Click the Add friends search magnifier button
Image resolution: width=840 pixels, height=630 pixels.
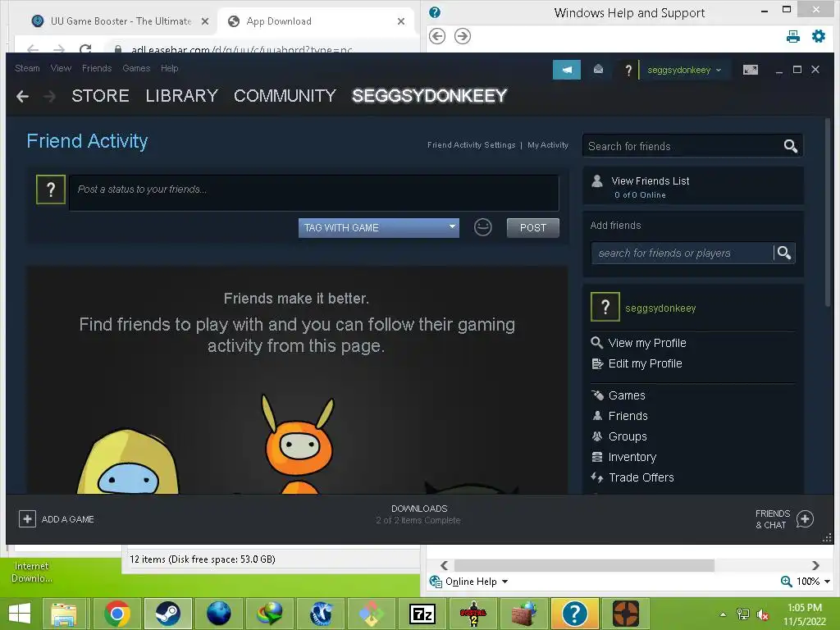point(783,253)
